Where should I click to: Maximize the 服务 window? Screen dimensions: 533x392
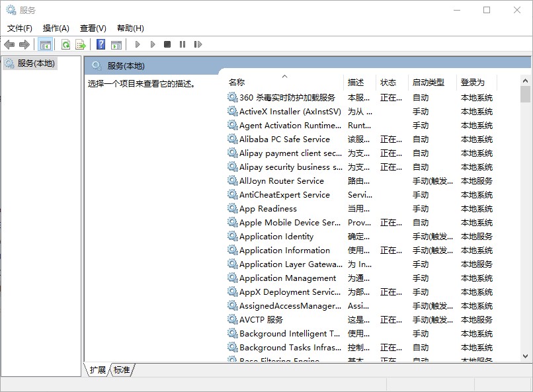click(x=487, y=10)
